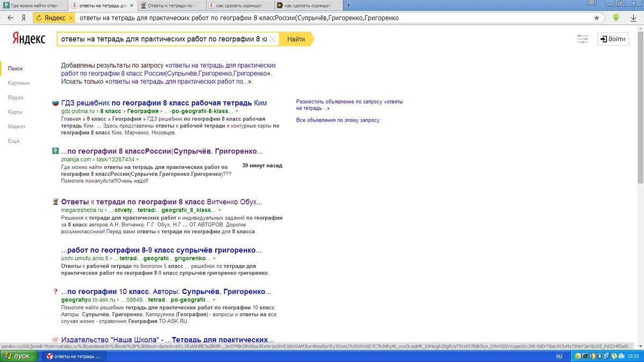Click the 12:53 taskbar clock
This screenshot has height=362, width=644.
(x=634, y=356)
